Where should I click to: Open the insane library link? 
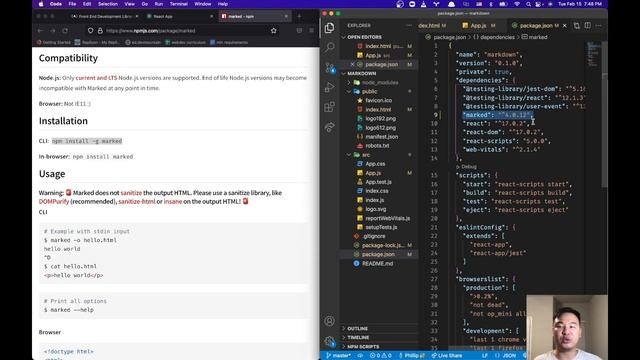(173, 202)
